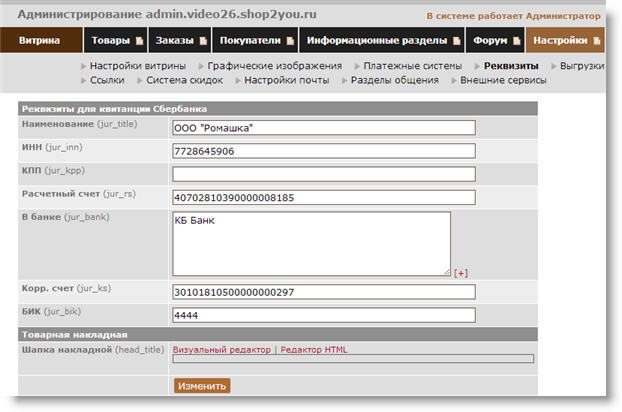This screenshot has width=622, height=412.
Task: Open Система скидок submenu link
Action: pyautogui.click(x=184, y=80)
